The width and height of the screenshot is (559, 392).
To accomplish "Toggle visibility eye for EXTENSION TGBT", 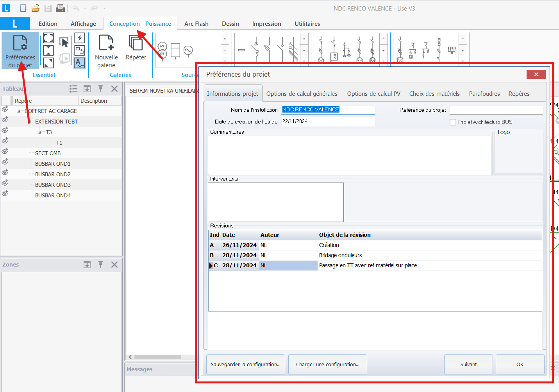I will point(5,120).
